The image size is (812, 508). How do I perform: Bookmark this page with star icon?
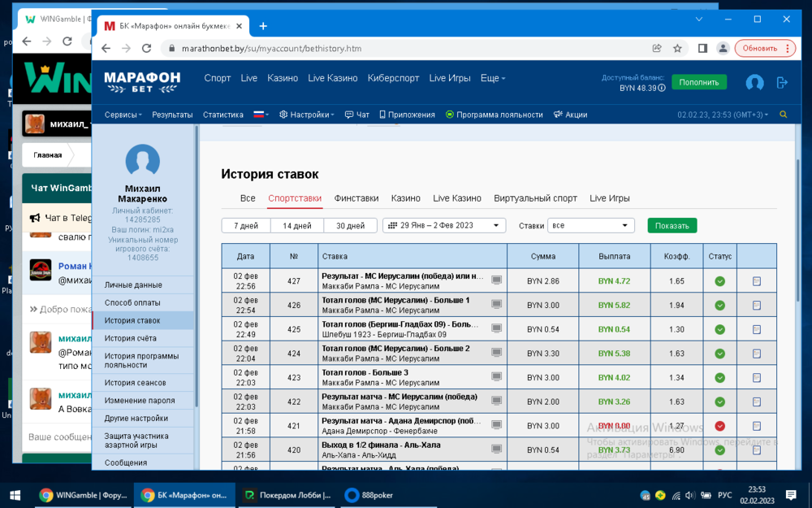677,48
